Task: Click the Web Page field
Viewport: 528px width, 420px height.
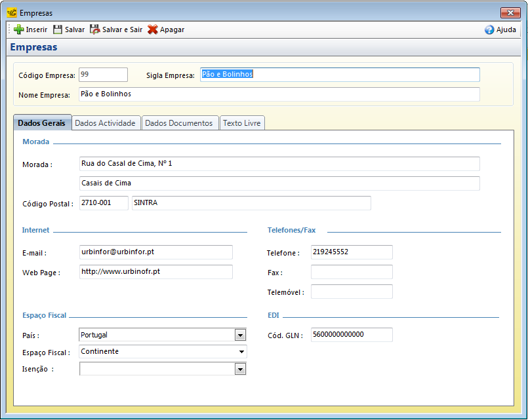Action: point(155,272)
